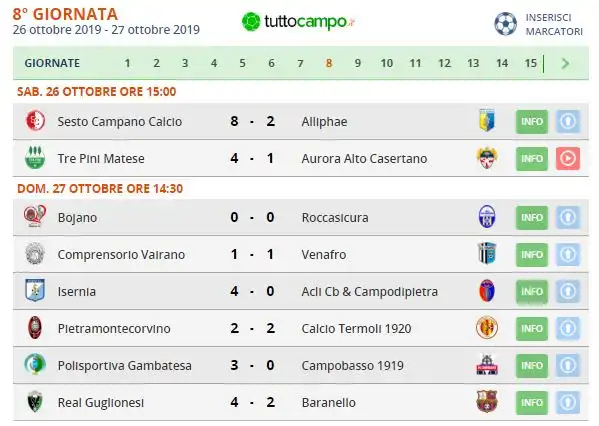
Task: Click the Baranello team crest
Action: (x=487, y=402)
